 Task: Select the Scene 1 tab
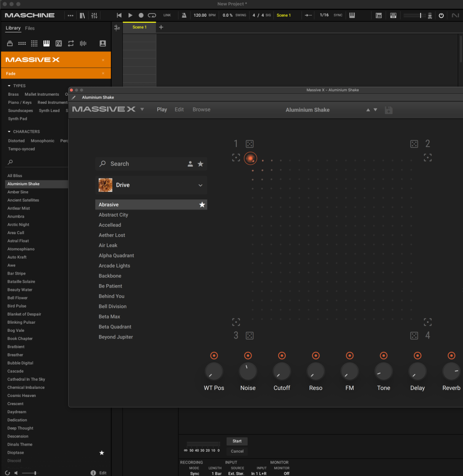(x=140, y=27)
